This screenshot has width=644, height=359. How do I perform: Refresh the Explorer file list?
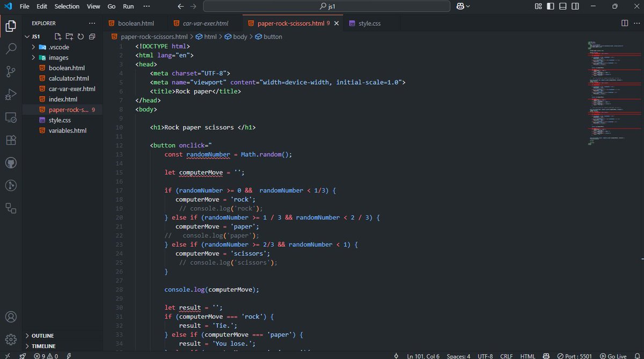pyautogui.click(x=80, y=36)
